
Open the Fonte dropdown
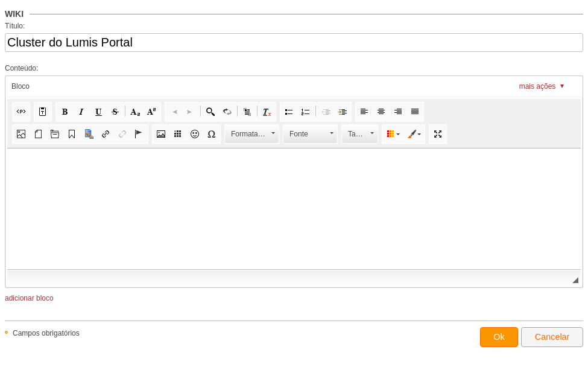(310, 134)
